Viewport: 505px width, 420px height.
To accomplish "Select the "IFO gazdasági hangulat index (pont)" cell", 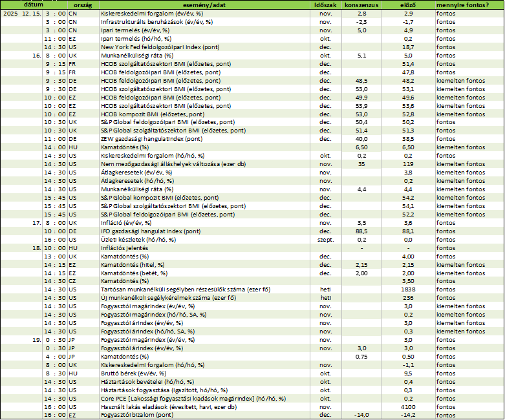I will pyautogui.click(x=204, y=231).
